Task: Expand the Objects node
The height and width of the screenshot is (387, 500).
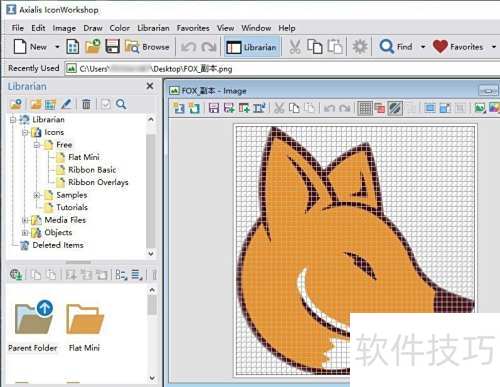Action: (x=25, y=232)
